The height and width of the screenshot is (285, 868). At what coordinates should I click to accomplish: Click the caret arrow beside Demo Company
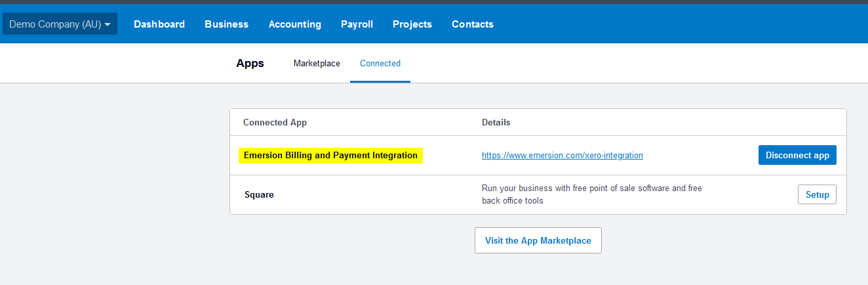tap(108, 24)
